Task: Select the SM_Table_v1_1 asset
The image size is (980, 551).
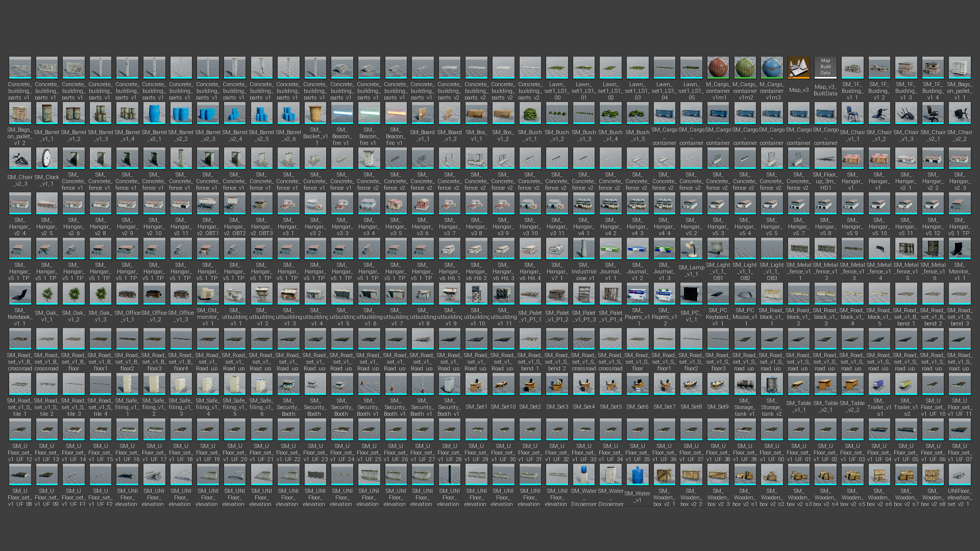Action: (x=798, y=384)
